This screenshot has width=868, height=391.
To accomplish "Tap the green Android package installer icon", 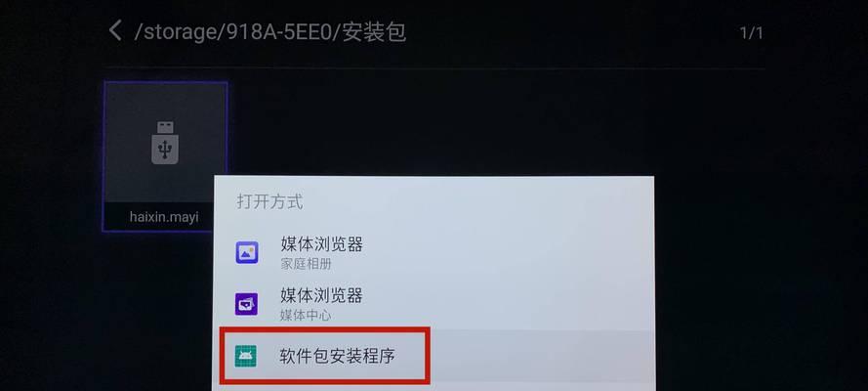I will coord(246,356).
